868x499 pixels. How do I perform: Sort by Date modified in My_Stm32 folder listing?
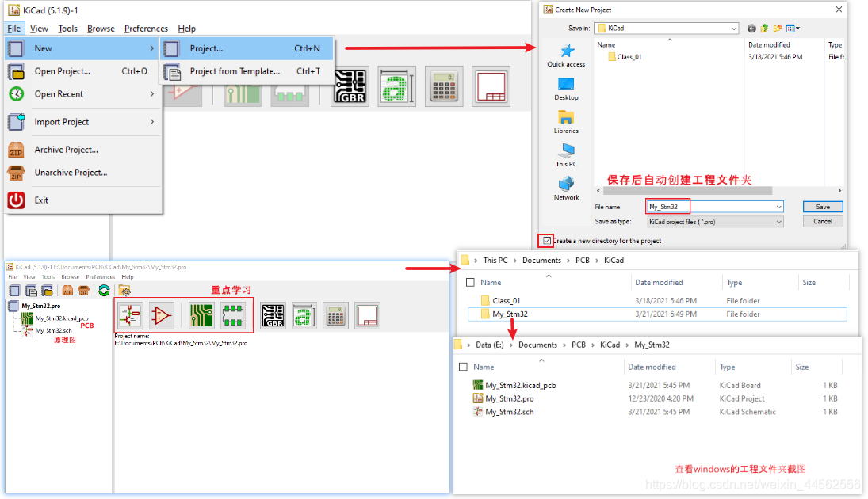pos(652,367)
